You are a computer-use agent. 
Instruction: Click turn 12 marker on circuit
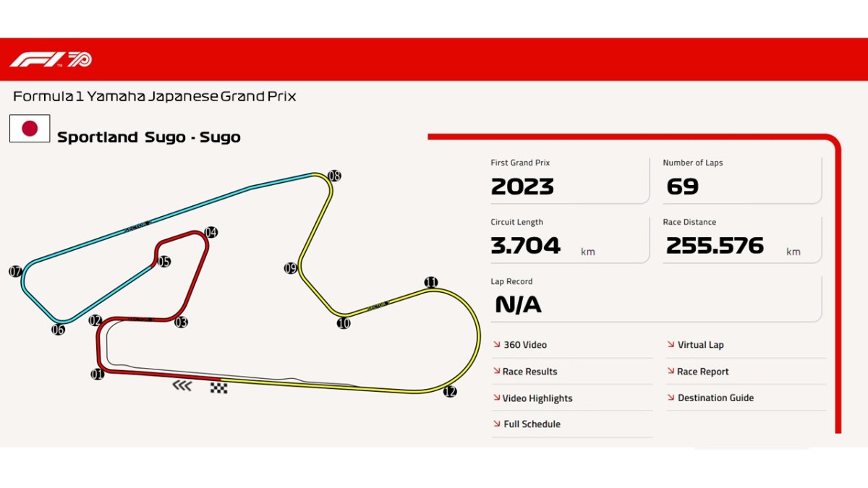pos(450,392)
